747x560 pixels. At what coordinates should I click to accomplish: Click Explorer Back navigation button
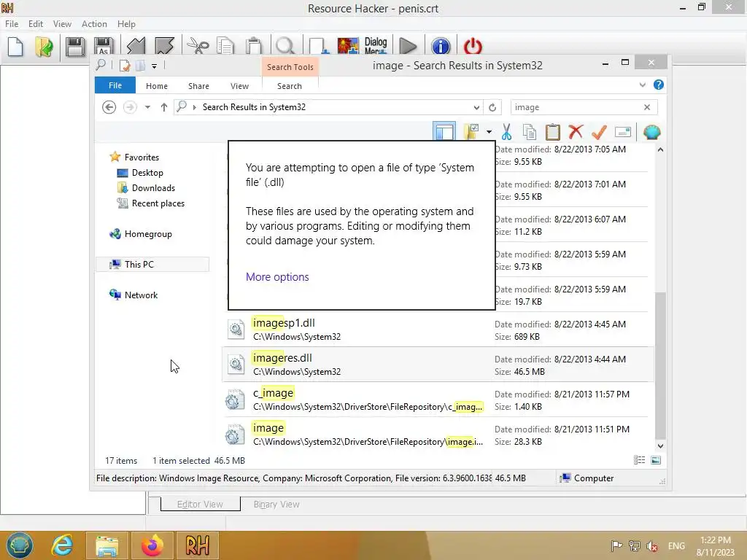click(x=109, y=107)
